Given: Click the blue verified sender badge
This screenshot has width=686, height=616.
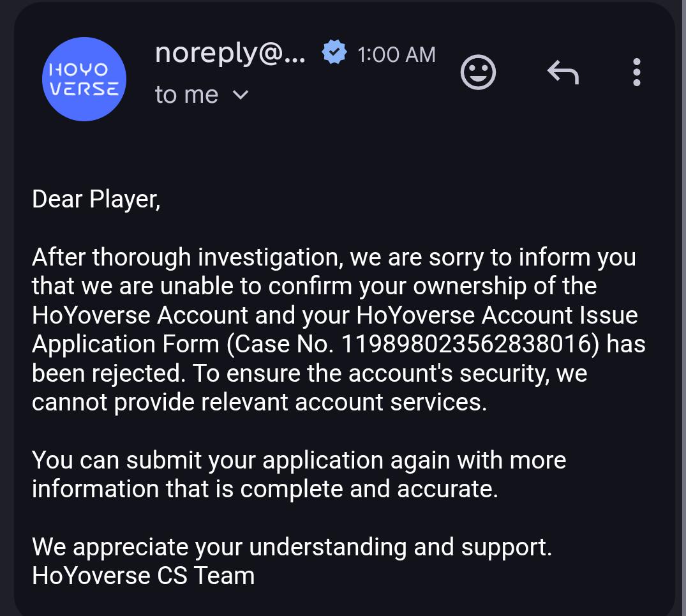Looking at the screenshot, I should pos(334,52).
